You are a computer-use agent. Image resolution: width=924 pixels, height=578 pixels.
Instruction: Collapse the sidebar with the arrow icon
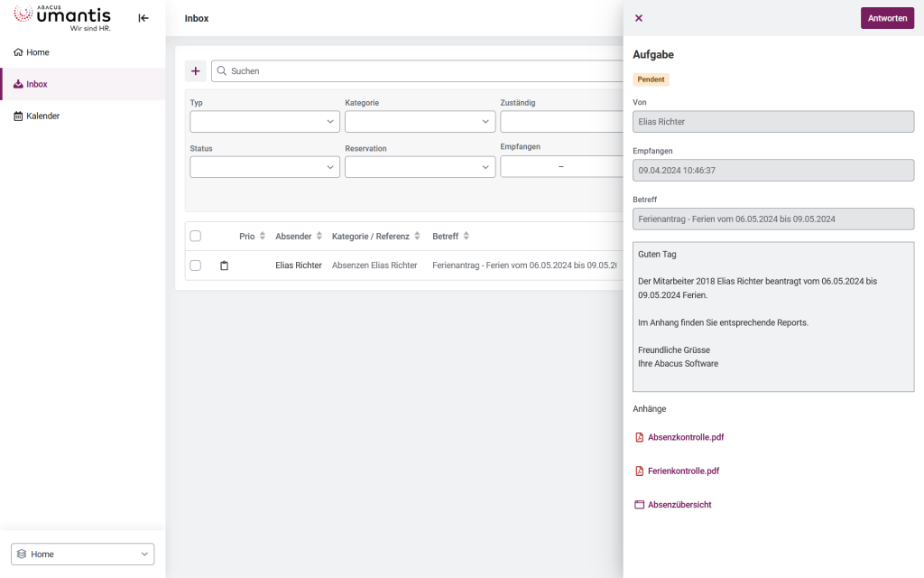tap(143, 18)
